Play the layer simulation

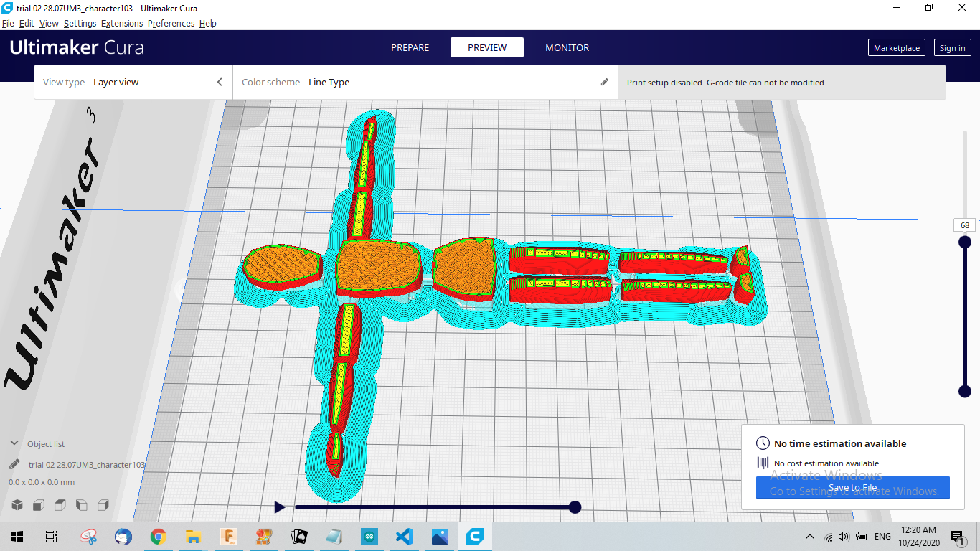[x=280, y=507]
